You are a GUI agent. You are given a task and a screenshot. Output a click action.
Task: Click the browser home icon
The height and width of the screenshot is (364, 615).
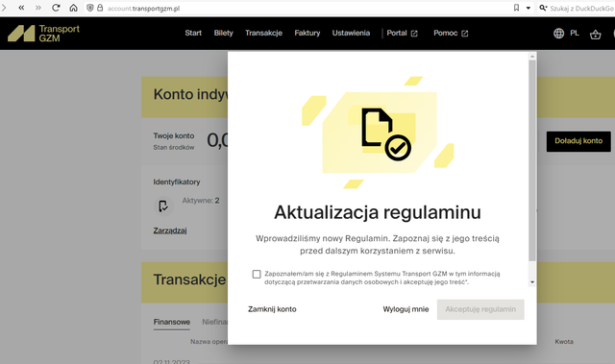coord(73,8)
